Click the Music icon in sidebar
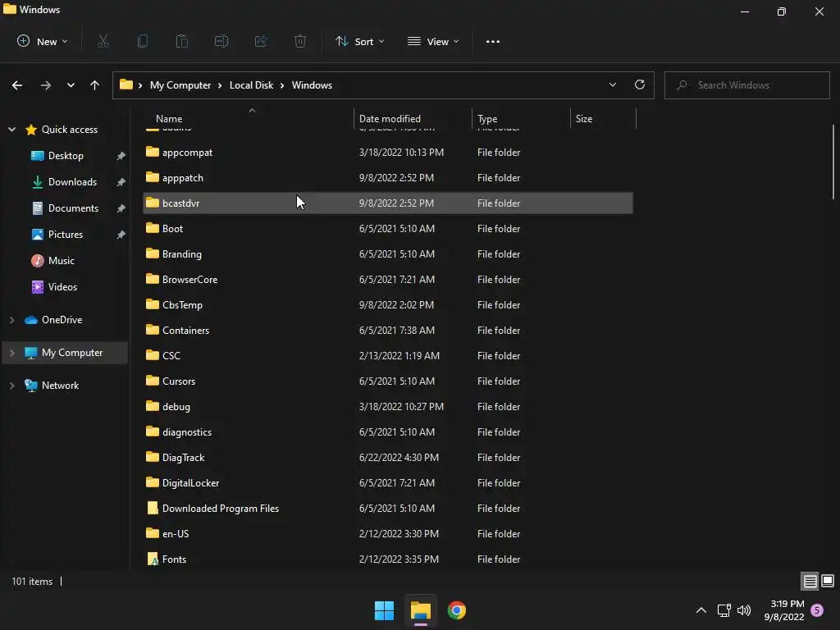840x630 pixels. tap(38, 261)
